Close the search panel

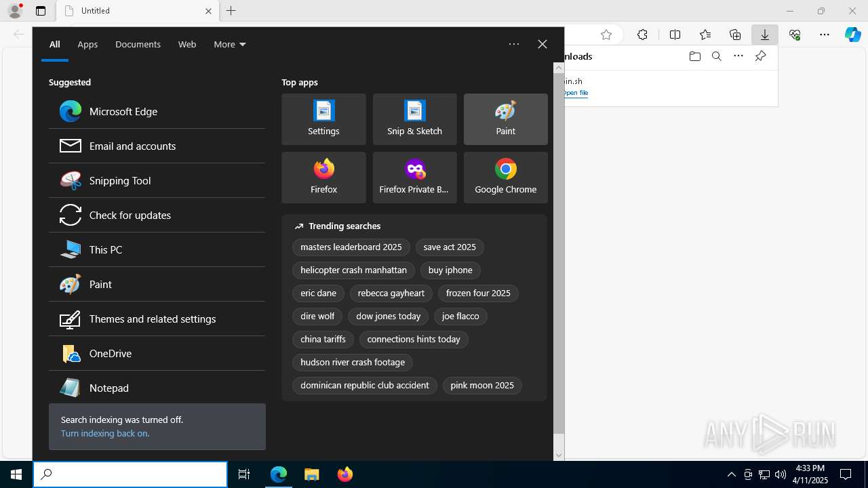tap(542, 44)
